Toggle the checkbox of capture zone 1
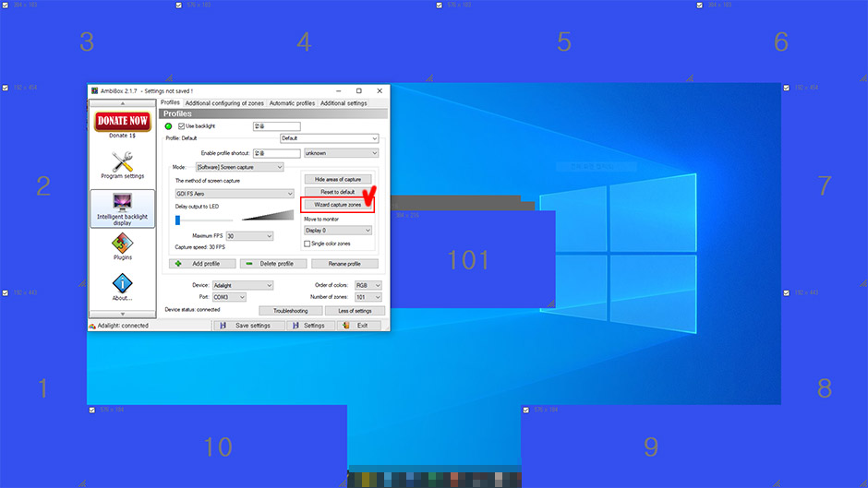This screenshot has width=868, height=488. pyautogui.click(x=5, y=292)
